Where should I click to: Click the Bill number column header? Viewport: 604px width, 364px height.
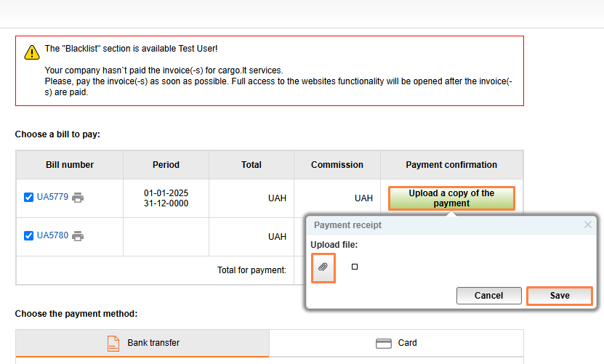(70, 165)
